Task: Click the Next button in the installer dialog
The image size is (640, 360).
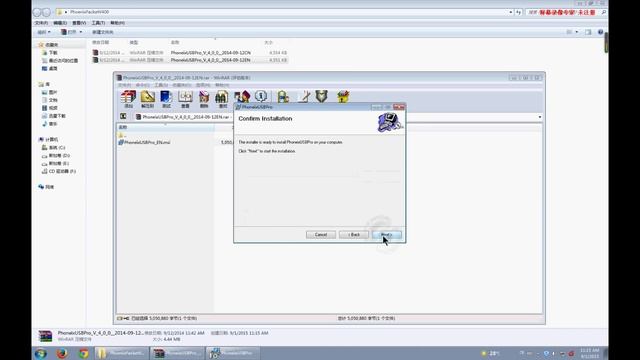Action: (x=387, y=235)
